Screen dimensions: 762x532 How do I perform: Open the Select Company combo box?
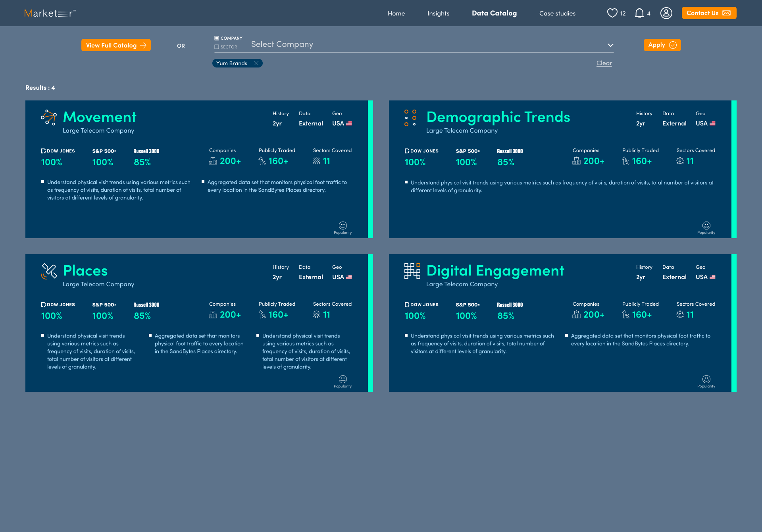pos(432,44)
